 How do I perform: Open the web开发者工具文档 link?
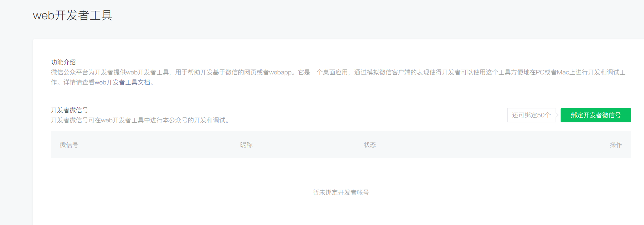(x=122, y=82)
